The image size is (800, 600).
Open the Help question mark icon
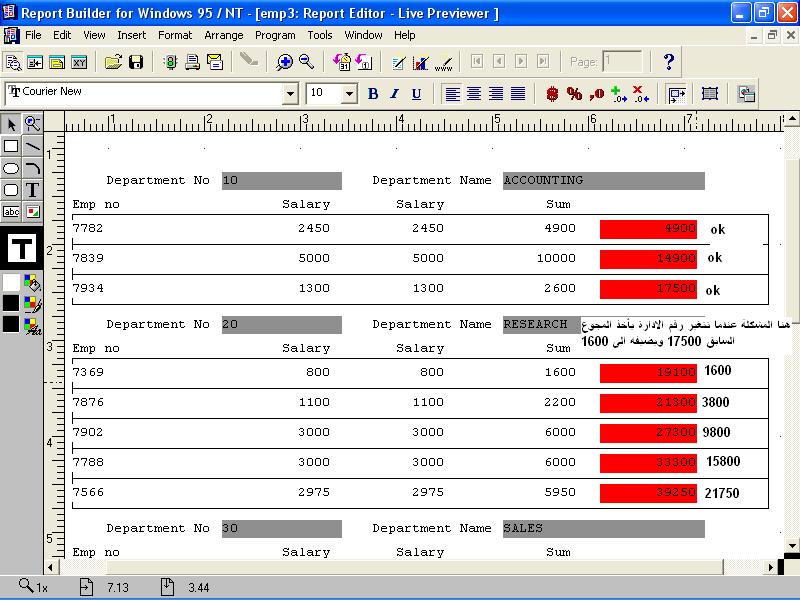point(669,62)
